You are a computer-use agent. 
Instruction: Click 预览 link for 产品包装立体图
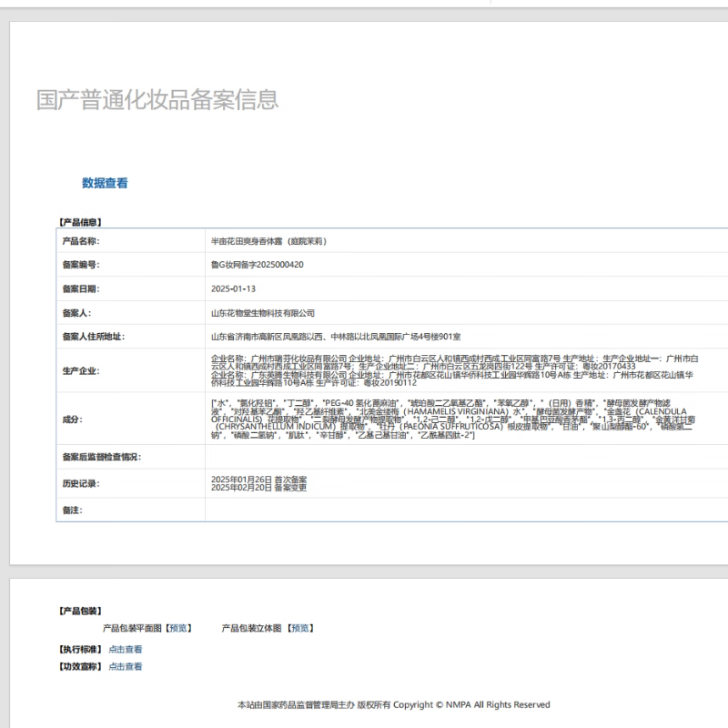tap(300, 628)
